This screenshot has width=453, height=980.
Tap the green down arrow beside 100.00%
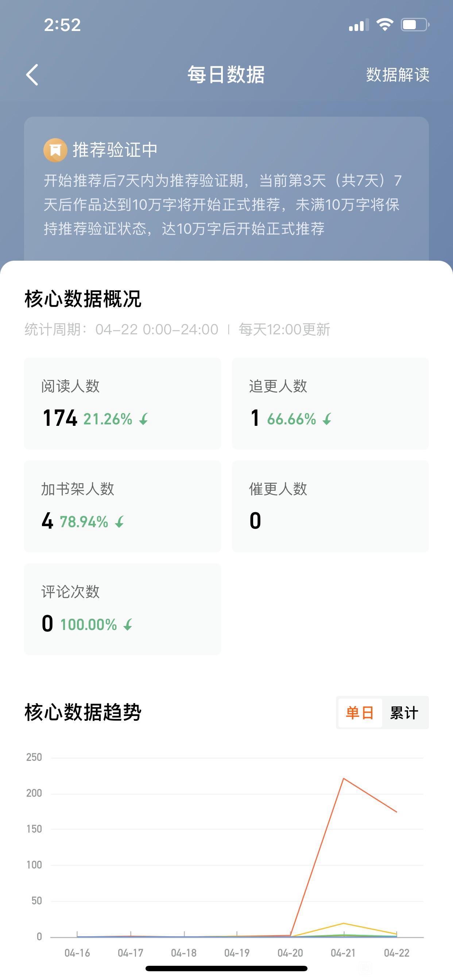[x=128, y=625]
